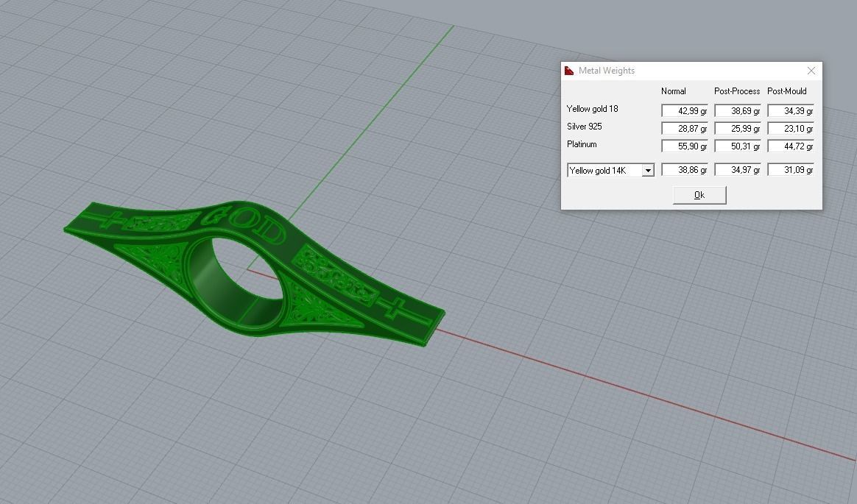Close the Metal Weights dialog
Viewport: 857px width, 504px height.
pyautogui.click(x=811, y=71)
